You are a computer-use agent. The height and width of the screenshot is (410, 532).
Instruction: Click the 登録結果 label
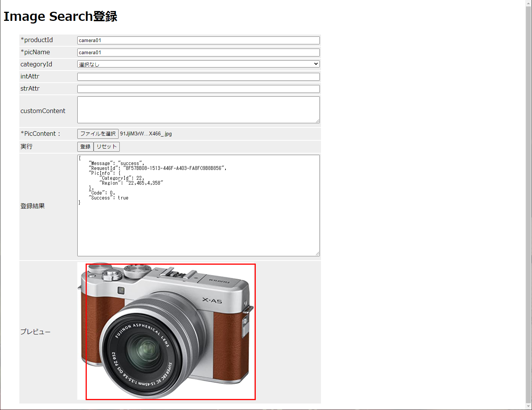[x=33, y=206]
